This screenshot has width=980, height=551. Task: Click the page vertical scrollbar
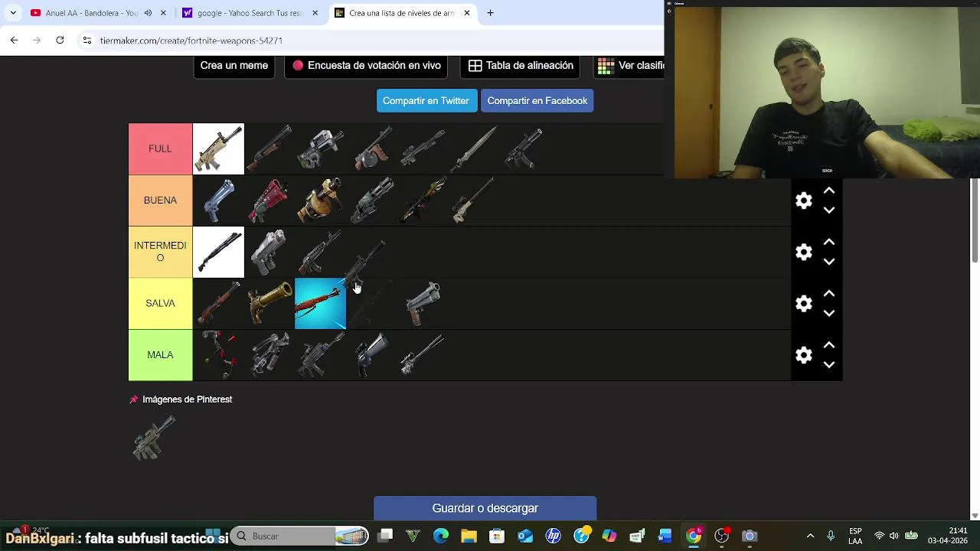pos(975,222)
